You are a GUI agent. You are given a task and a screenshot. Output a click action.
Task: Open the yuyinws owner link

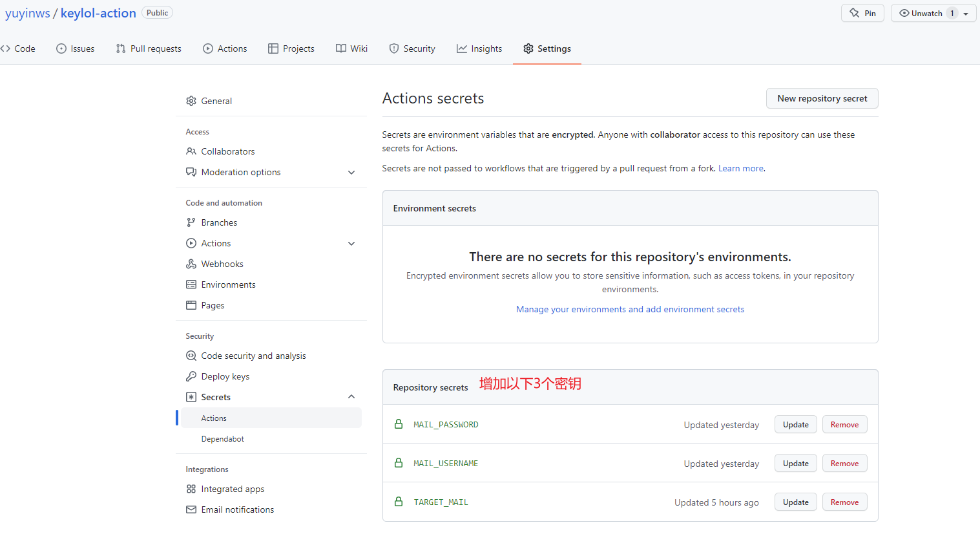click(28, 13)
